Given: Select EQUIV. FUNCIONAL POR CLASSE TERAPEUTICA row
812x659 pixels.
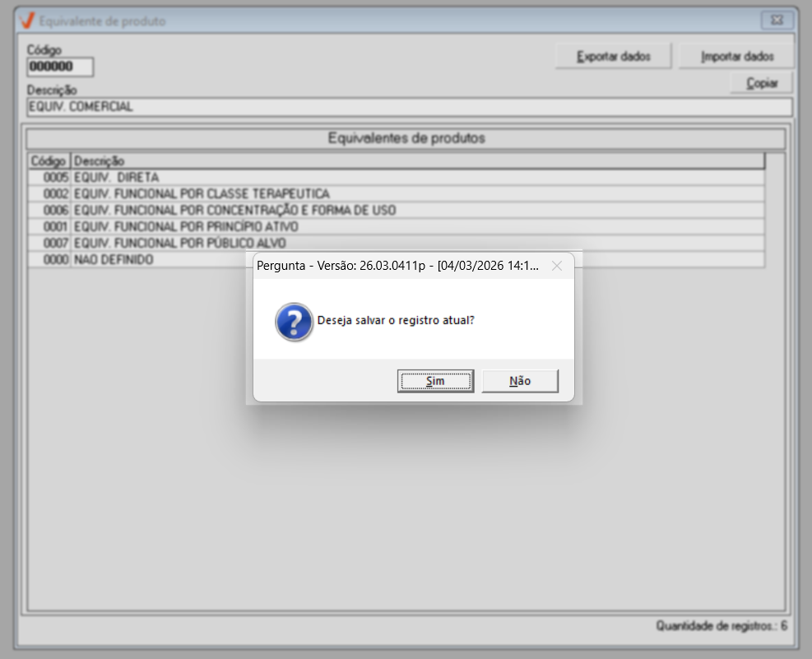Looking at the screenshot, I should [397, 193].
